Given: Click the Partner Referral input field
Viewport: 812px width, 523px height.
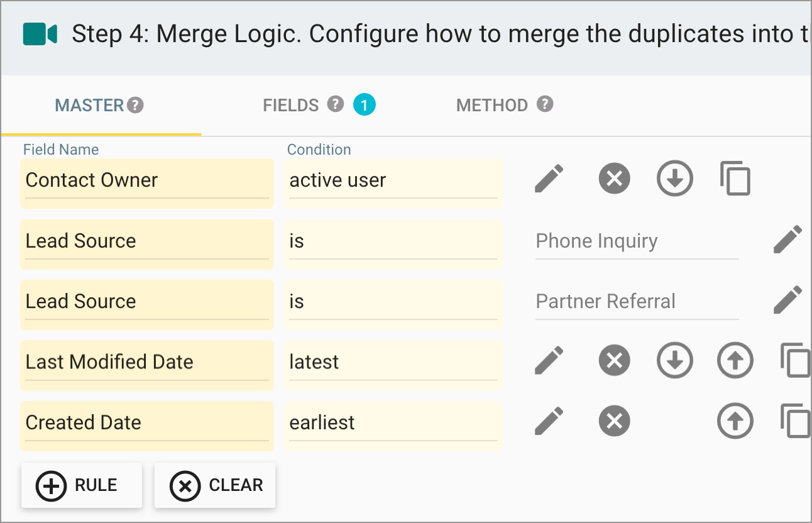Looking at the screenshot, I should [x=636, y=301].
